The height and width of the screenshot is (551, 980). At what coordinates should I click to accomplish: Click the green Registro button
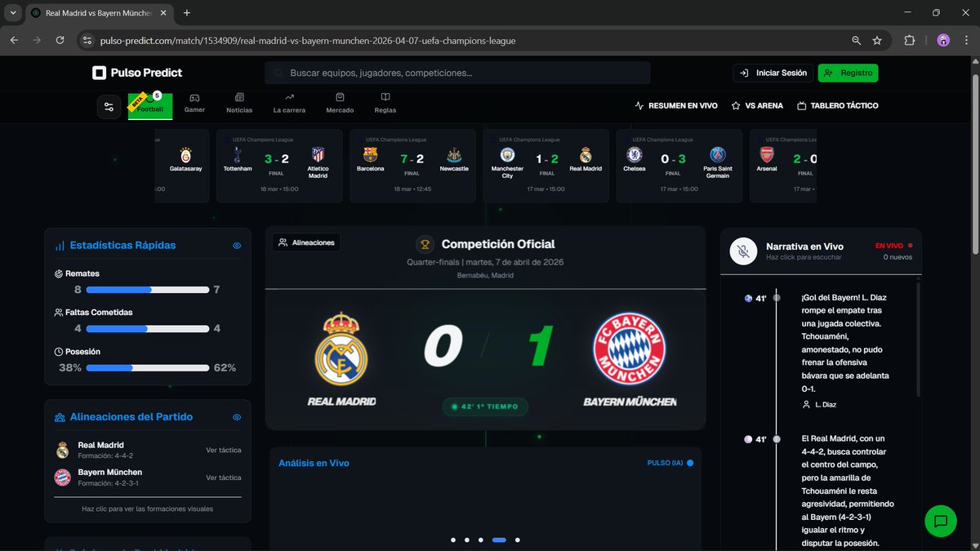click(x=848, y=73)
